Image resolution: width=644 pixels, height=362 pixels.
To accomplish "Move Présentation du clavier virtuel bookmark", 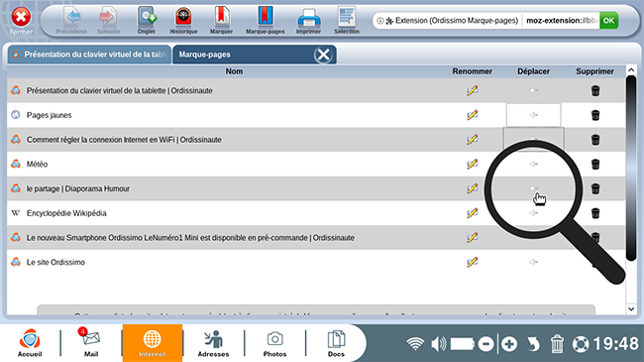I will tap(533, 90).
